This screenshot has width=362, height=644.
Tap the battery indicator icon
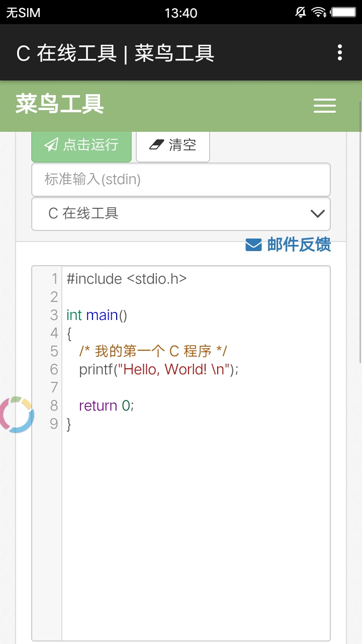344,12
